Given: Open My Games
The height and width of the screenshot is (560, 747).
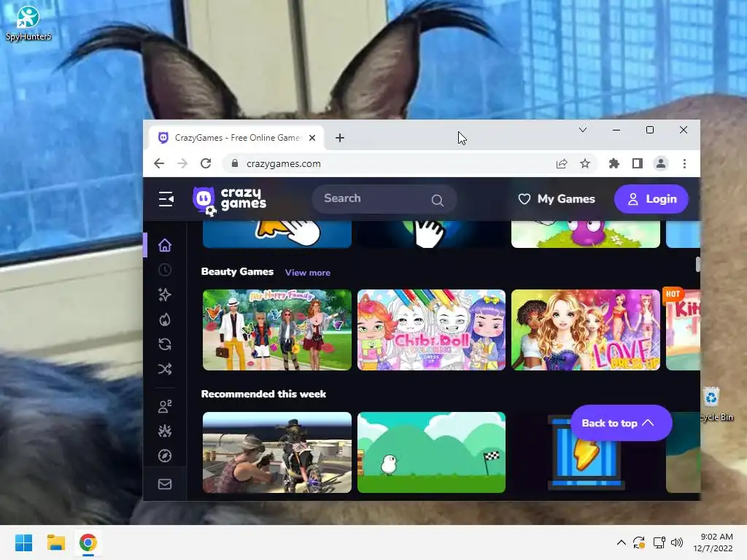Looking at the screenshot, I should (557, 199).
